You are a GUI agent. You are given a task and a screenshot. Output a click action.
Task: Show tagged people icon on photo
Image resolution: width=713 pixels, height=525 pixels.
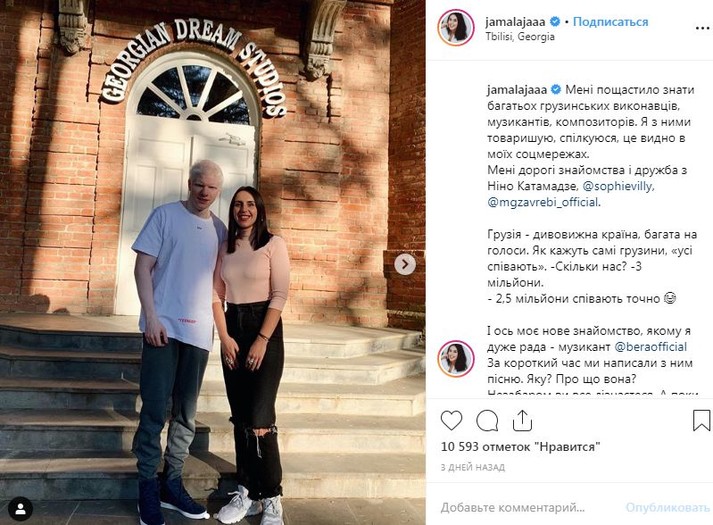pyautogui.click(x=20, y=509)
